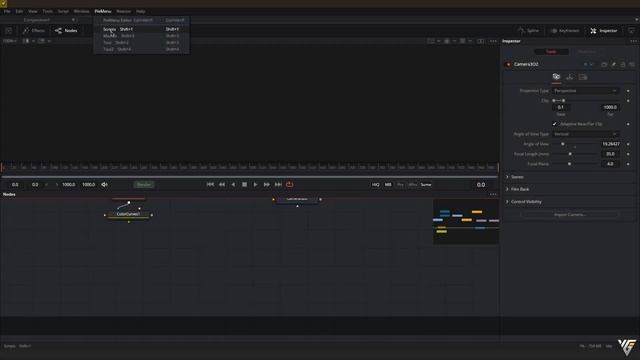The image size is (640, 360).
Task: Toggle the Focal Length keyframe dot
Action: click(x=628, y=154)
